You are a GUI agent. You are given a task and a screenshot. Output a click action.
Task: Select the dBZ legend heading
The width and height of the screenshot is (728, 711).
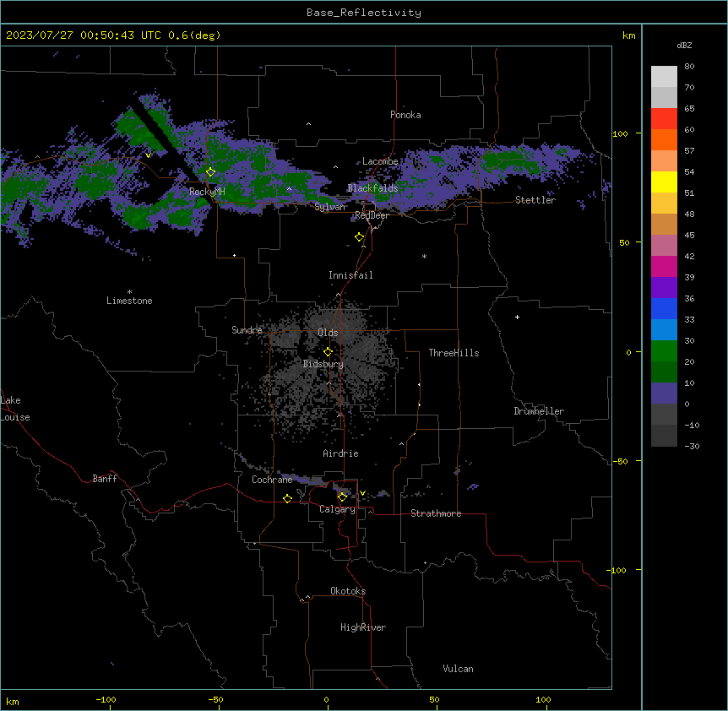click(x=684, y=46)
